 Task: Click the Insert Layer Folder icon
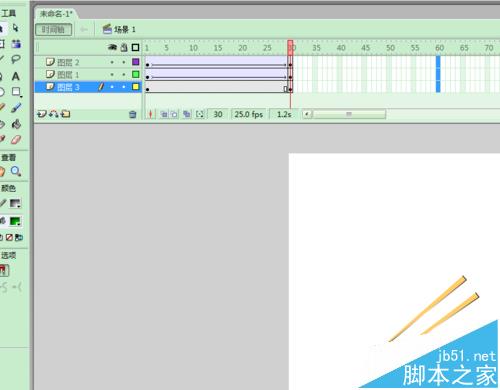click(x=66, y=114)
